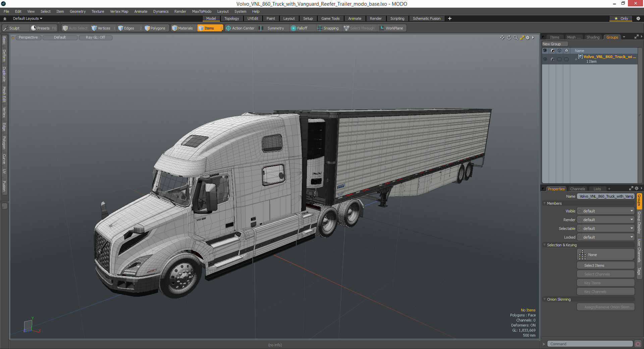Click the group icon beside Volvo_VNL_860_Truck
This screenshot has width=644, height=349.
click(580, 57)
